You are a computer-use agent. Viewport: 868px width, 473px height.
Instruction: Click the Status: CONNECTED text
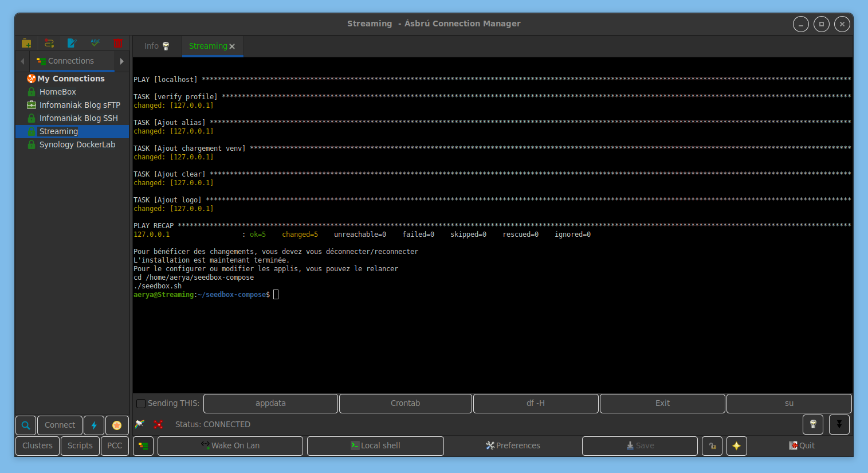(x=213, y=425)
